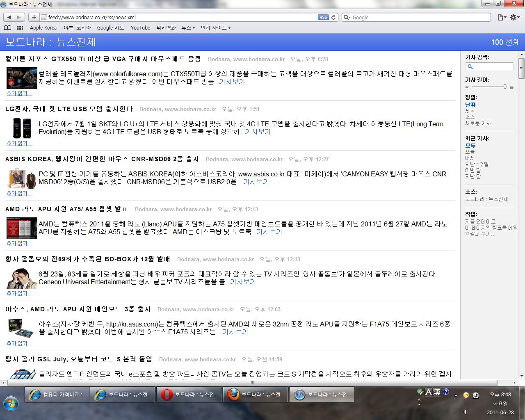Viewport: 525px width, 420px height.
Task: Open article title 컬러풀 지포스 GTX550 Ti
Action: click(x=103, y=59)
